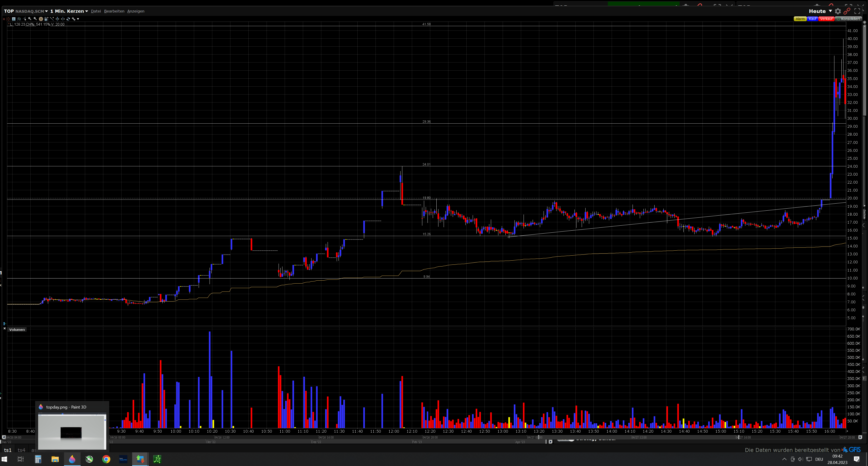
Task: Open the Bearbeiten menu
Action: coord(114,11)
